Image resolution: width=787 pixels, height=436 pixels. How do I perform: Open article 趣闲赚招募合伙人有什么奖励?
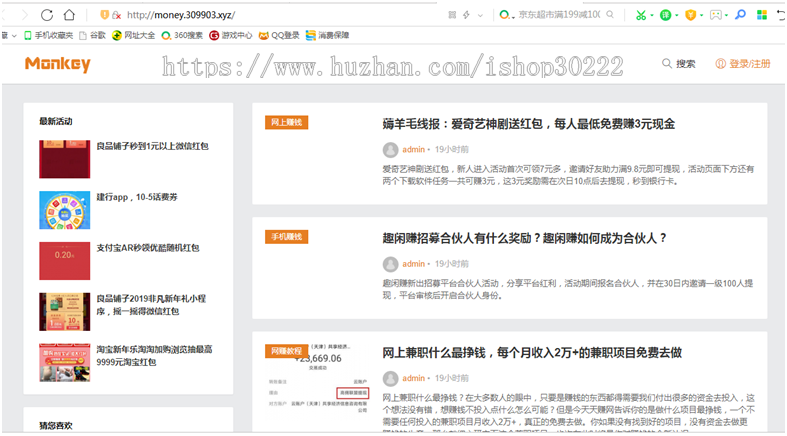click(x=525, y=238)
